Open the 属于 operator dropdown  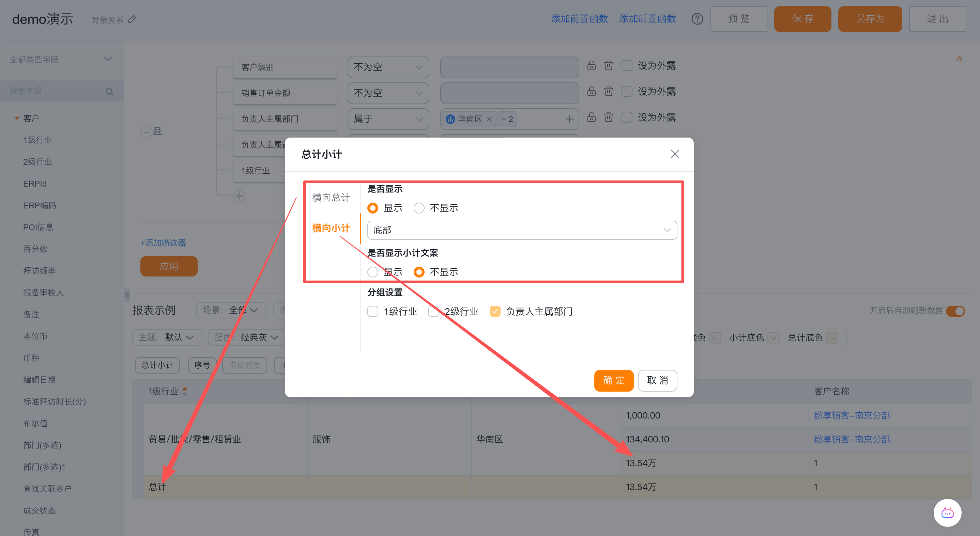pyautogui.click(x=388, y=119)
